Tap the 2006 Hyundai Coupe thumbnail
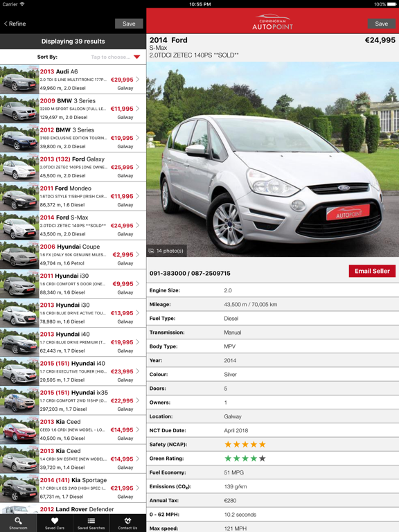Image resolution: width=399 pixels, height=532 pixels. (x=19, y=254)
